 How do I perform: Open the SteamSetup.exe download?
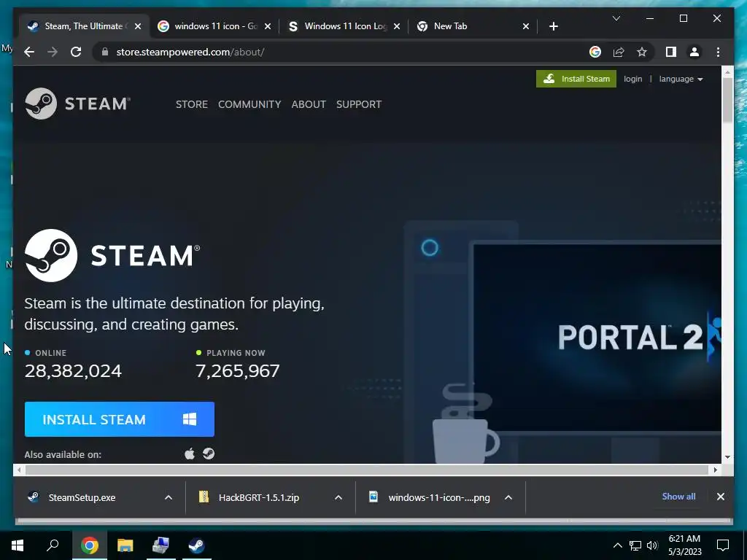(x=82, y=497)
